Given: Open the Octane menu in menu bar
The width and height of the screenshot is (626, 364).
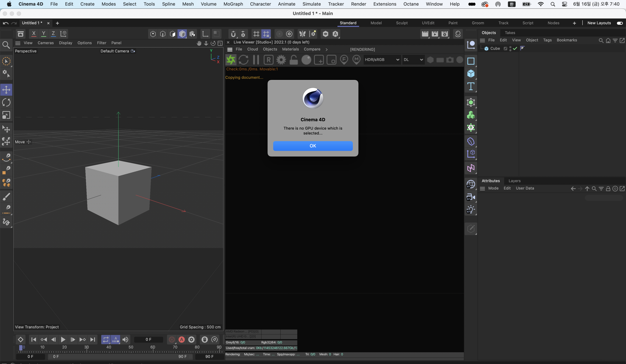Looking at the screenshot, I should pos(411,4).
